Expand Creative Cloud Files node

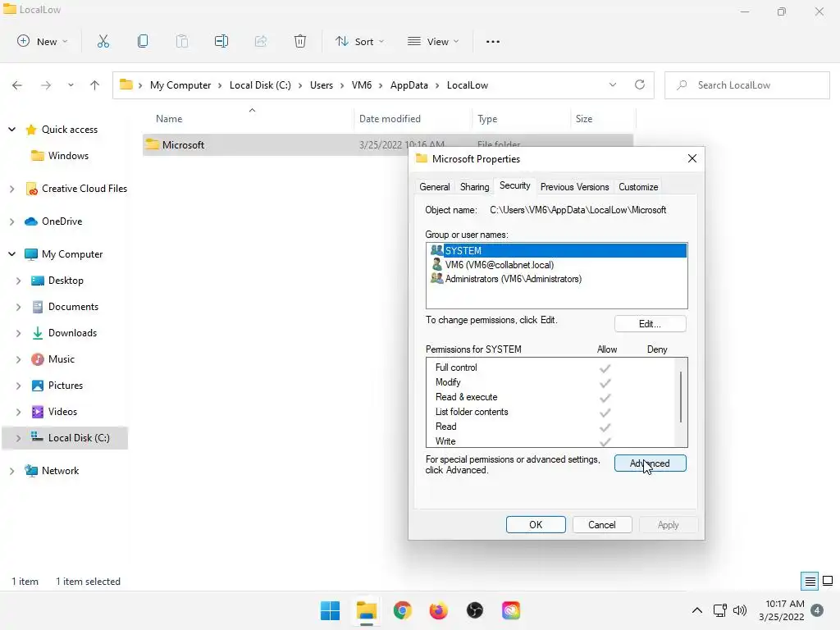click(11, 189)
